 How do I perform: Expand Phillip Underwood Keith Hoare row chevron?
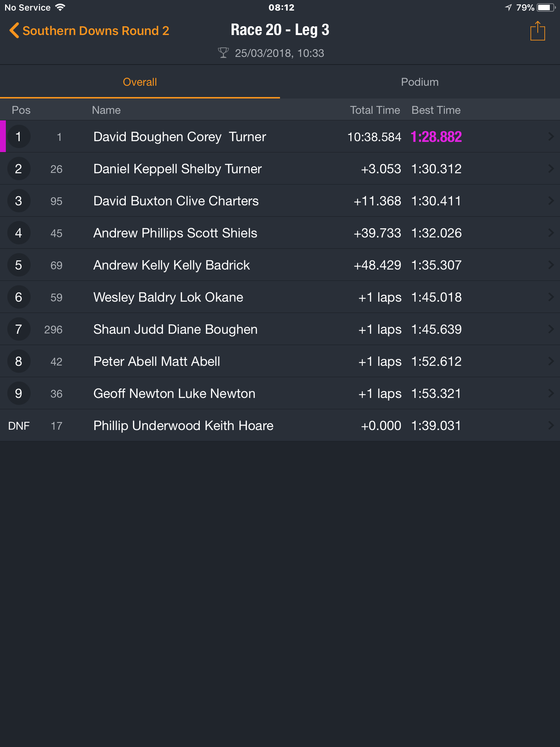[x=551, y=425]
